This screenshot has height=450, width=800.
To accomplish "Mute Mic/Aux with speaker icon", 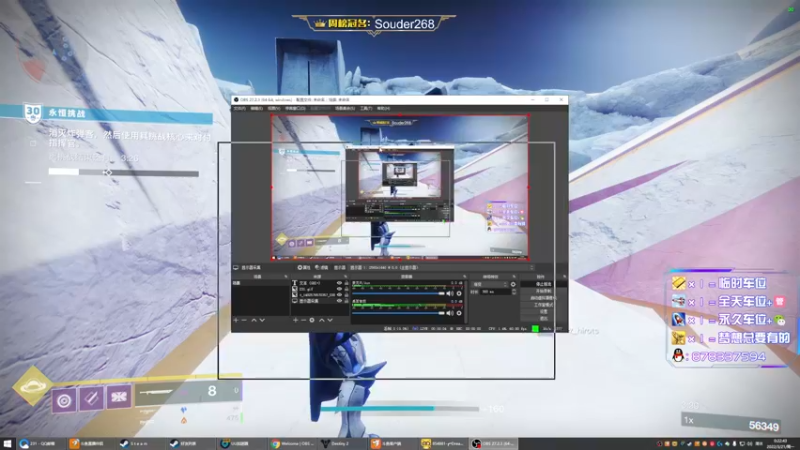I will 450,293.
